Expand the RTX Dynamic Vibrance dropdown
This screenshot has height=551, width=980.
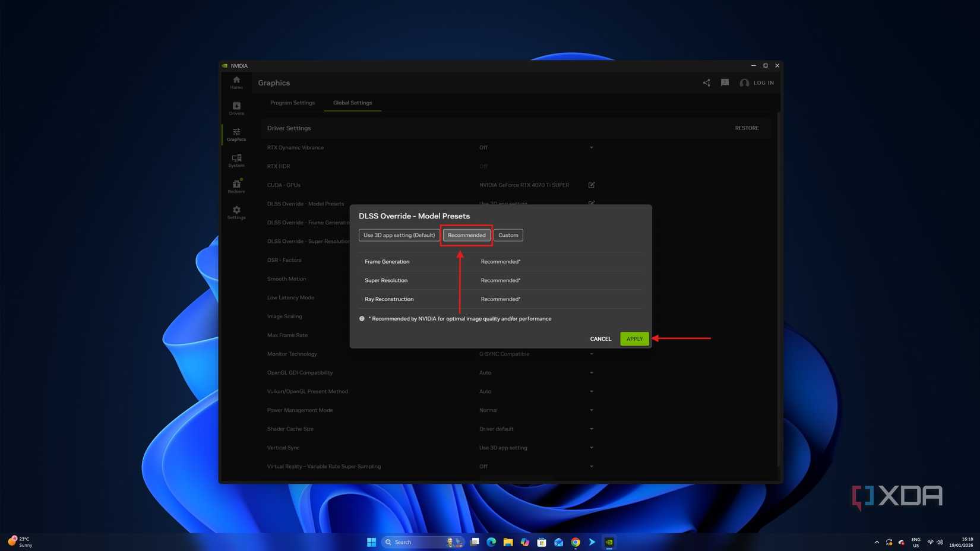(591, 147)
